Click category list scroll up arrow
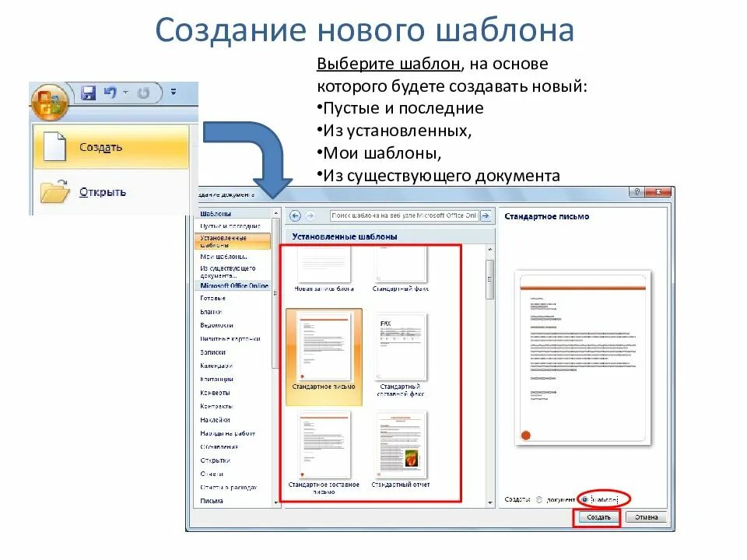 click(x=275, y=213)
